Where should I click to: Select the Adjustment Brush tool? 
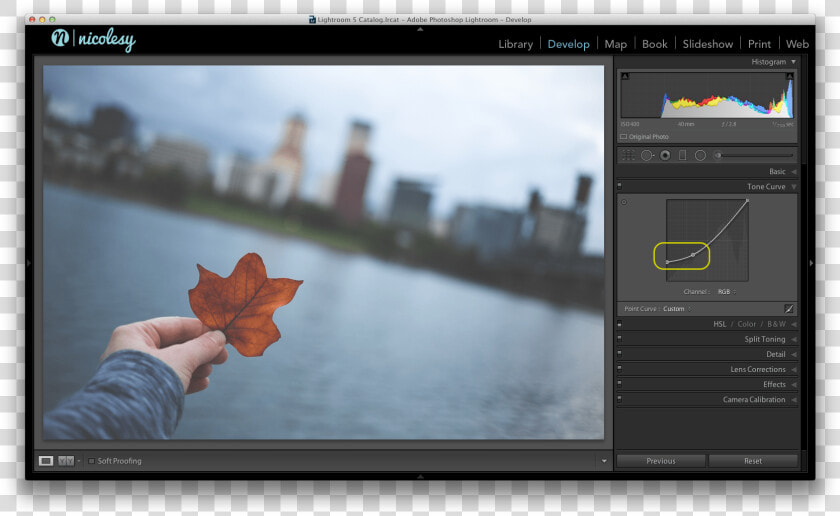(x=717, y=155)
